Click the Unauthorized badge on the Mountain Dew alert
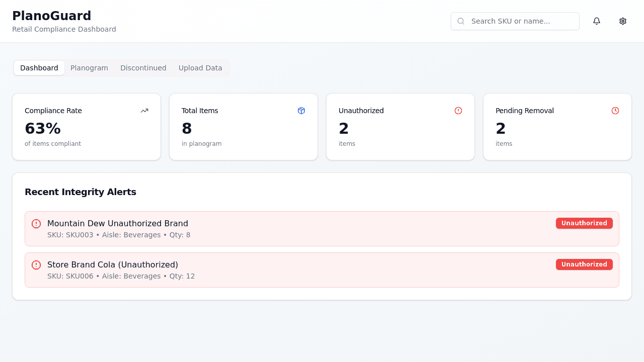Image resolution: width=644 pixels, height=362 pixels. click(x=584, y=223)
